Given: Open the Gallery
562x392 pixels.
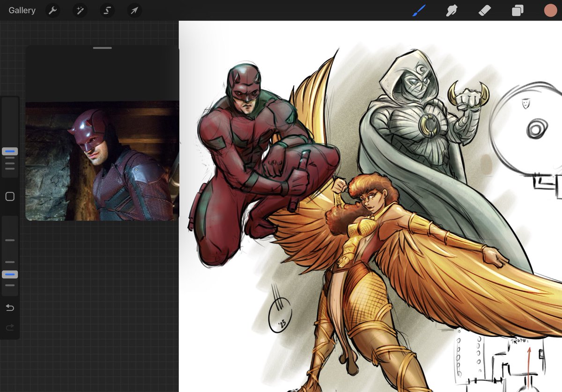Looking at the screenshot, I should pyautogui.click(x=22, y=10).
